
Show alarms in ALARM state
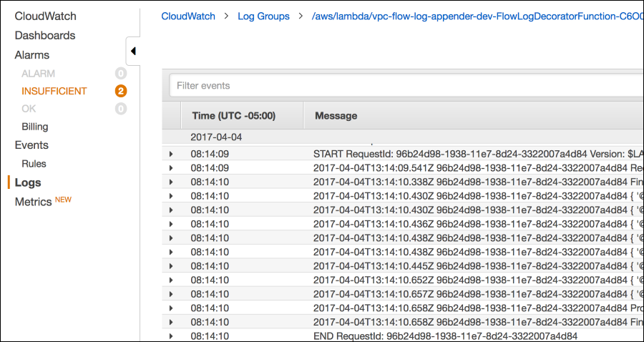pos(38,74)
